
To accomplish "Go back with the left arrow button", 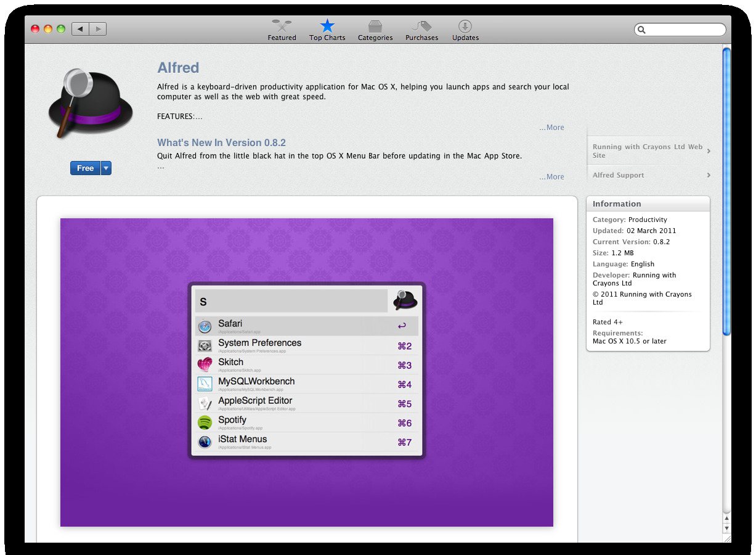I will 80,28.
